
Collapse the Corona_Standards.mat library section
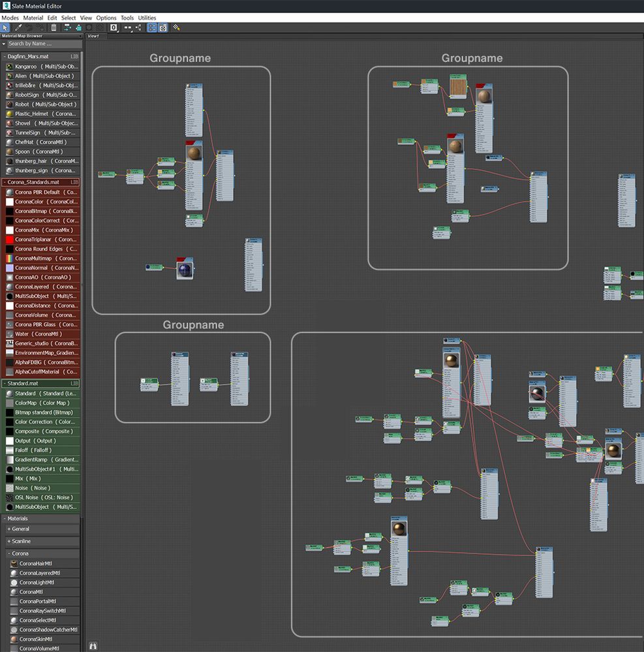[x=5, y=182]
